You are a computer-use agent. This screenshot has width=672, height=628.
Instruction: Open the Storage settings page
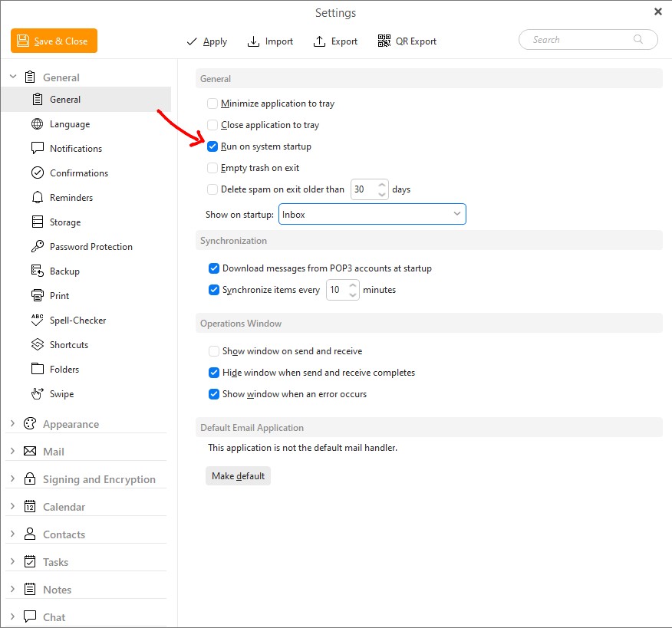tap(64, 222)
